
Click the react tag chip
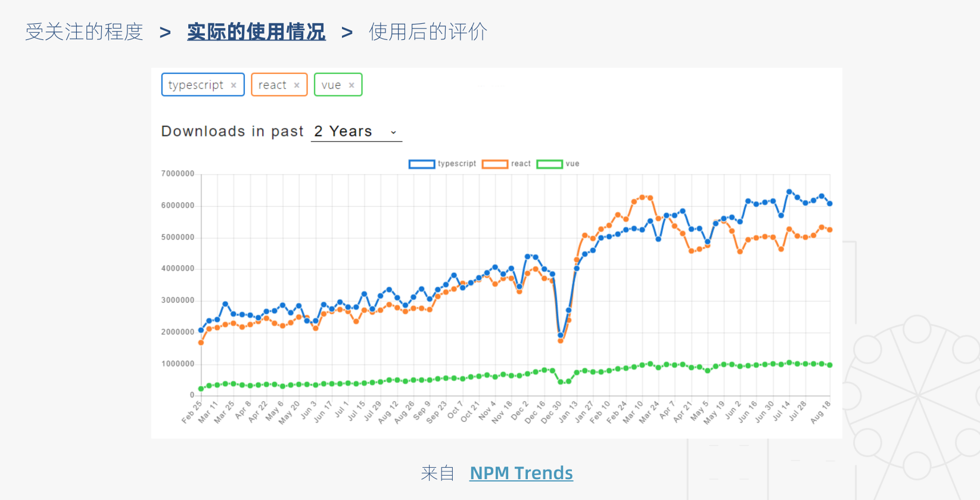coord(272,85)
